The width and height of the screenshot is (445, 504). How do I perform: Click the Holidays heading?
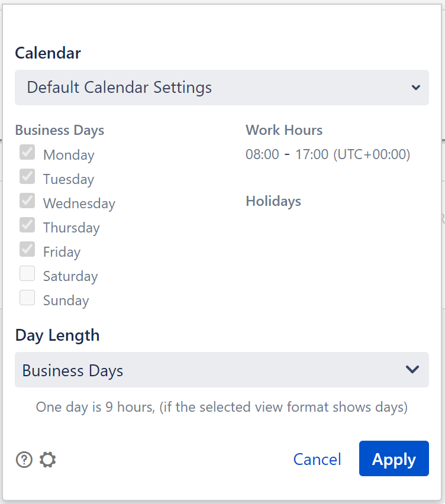pos(273,201)
